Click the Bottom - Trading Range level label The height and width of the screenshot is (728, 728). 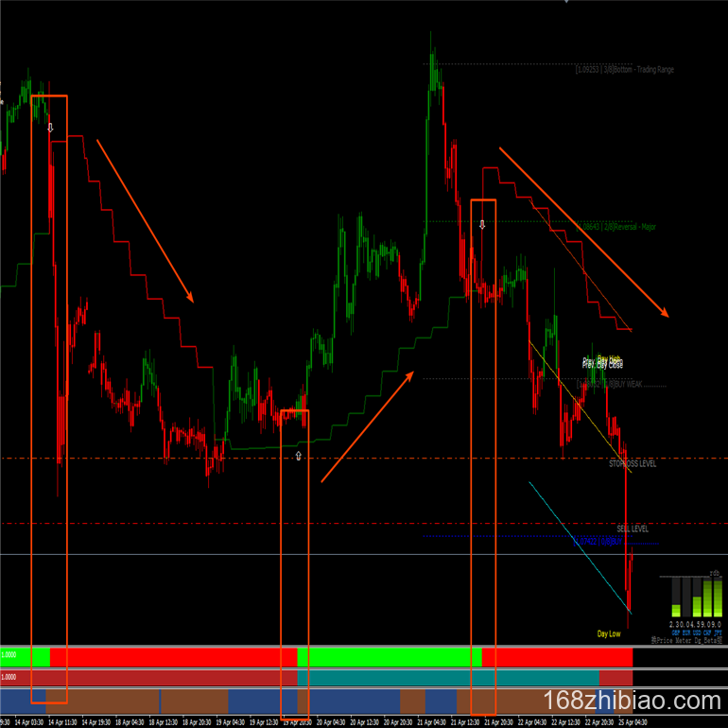coord(624,70)
